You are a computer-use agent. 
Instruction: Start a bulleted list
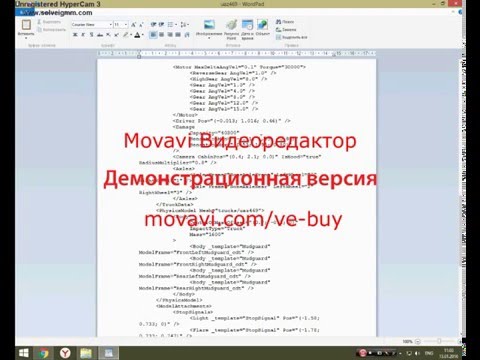tap(170, 25)
